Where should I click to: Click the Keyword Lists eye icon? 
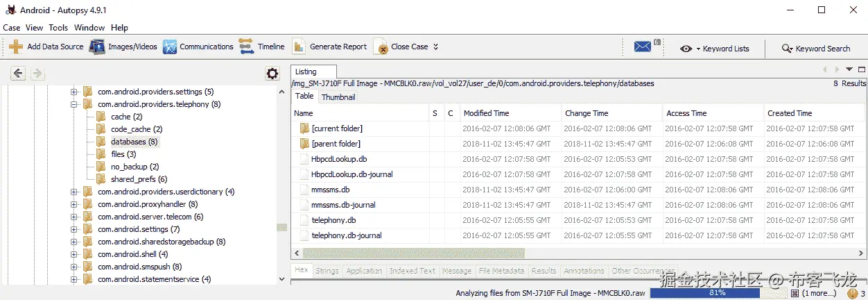click(686, 49)
